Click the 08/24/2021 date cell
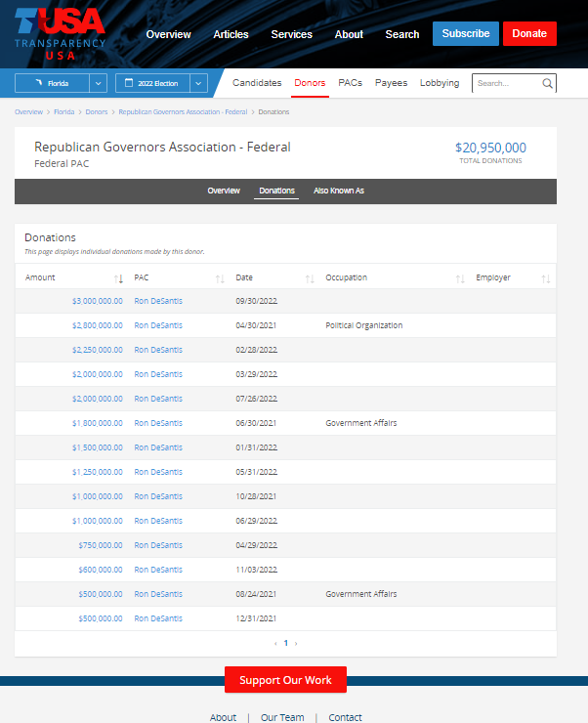This screenshot has height=723, width=588. click(256, 594)
